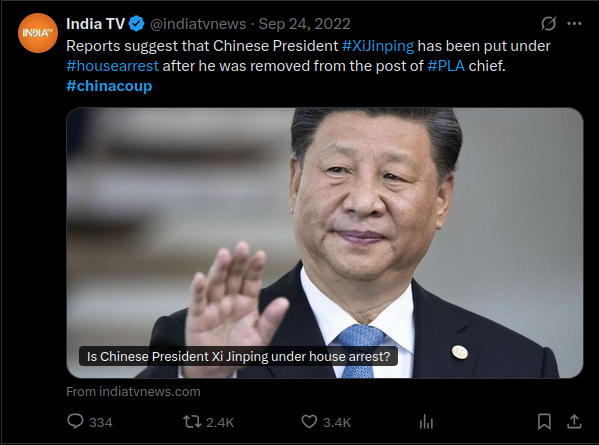
Task: Repost this tweet using the retweet icon
Action: [192, 422]
